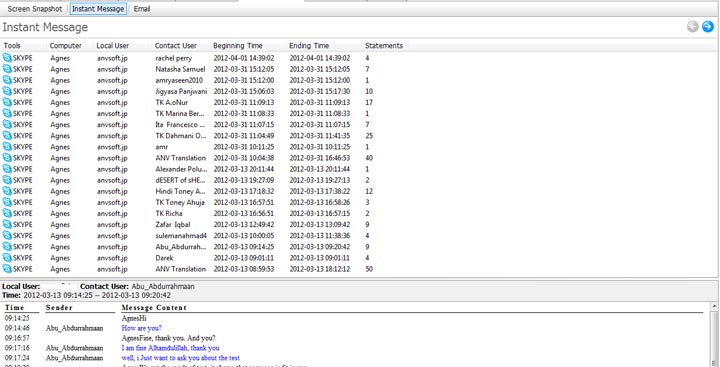The image size is (720, 367).
Task: Click the message pane vertical scrollbar
Action: 714,338
